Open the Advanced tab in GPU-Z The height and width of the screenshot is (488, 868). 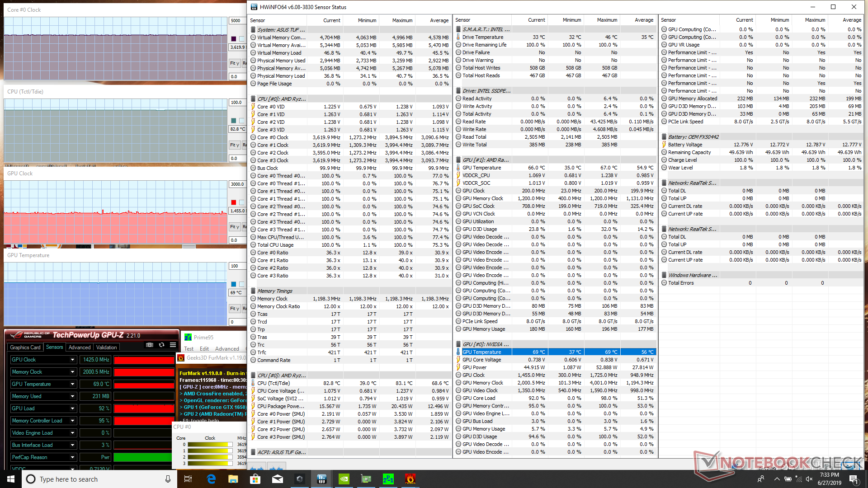[x=80, y=347]
